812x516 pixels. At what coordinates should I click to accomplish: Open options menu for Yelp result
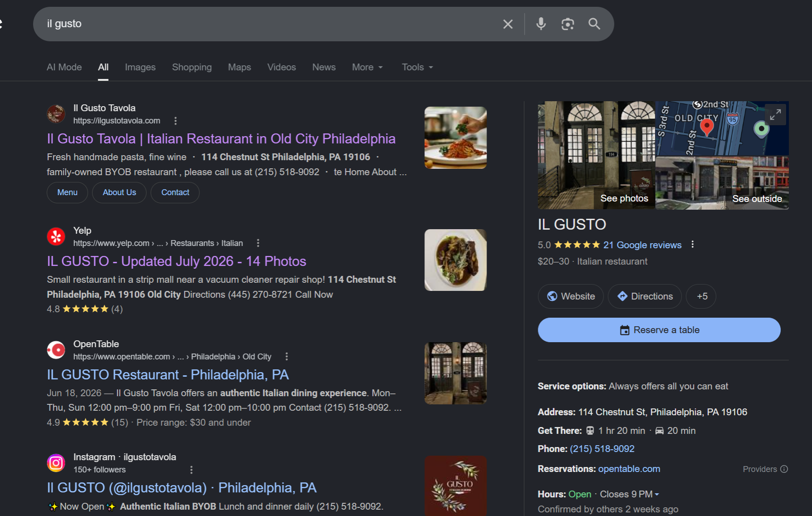click(258, 243)
